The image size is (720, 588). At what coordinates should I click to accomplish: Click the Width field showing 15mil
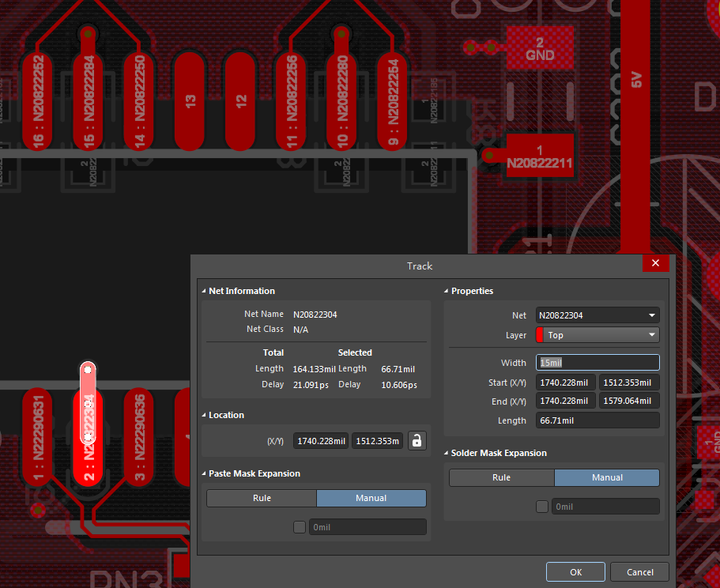click(x=597, y=363)
